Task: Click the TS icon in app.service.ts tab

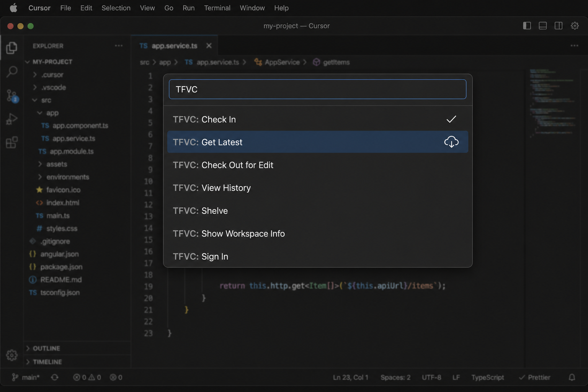Action: point(144,46)
